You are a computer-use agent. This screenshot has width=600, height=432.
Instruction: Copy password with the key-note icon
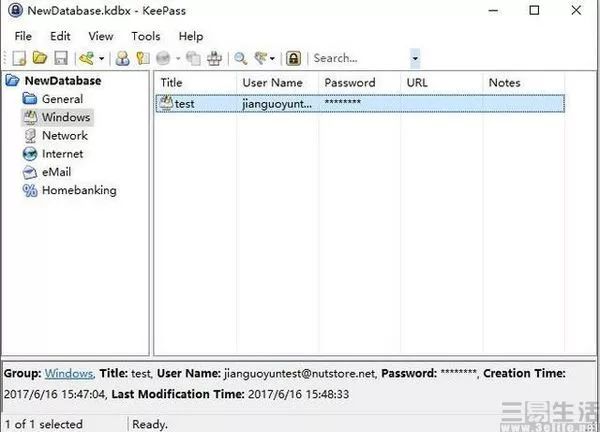tap(143, 58)
